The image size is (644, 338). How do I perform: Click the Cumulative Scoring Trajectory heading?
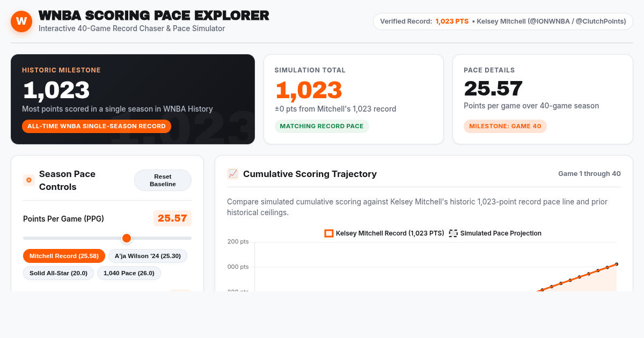(x=310, y=174)
